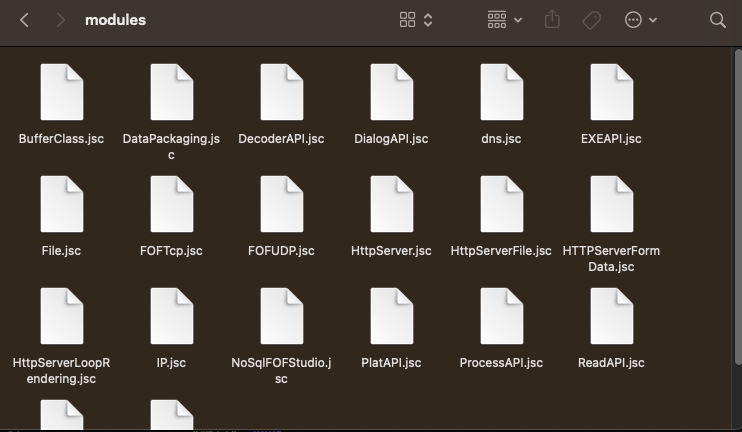Click the ReadAPI.jsc file name
Image resolution: width=742 pixels, height=432 pixels.
coord(611,363)
